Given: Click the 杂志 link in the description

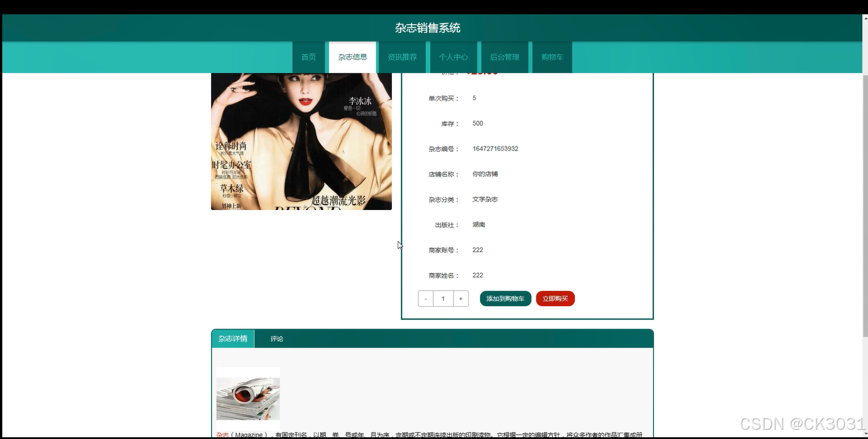Looking at the screenshot, I should pos(223,435).
